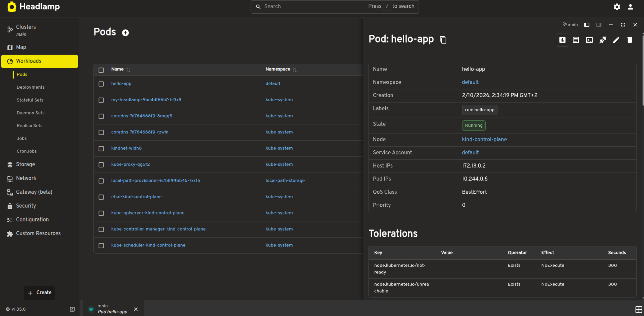Delete pod using trash icon
The height and width of the screenshot is (316, 644).
point(630,40)
